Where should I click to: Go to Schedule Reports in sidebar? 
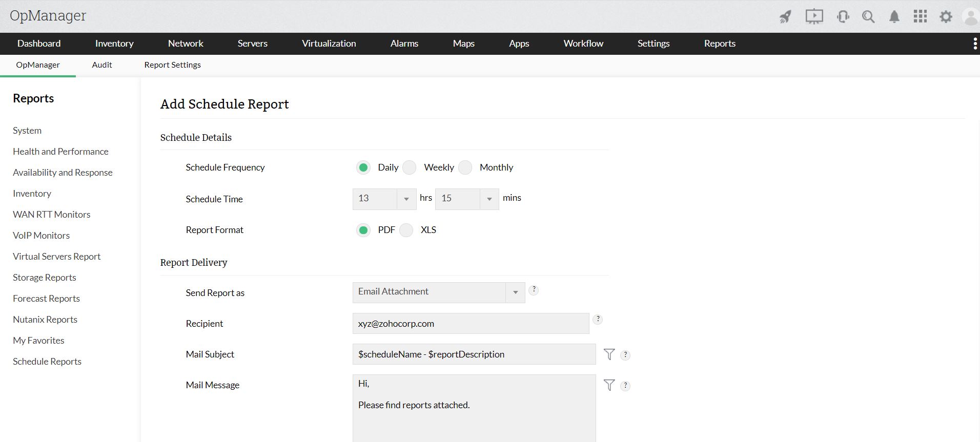click(x=47, y=362)
